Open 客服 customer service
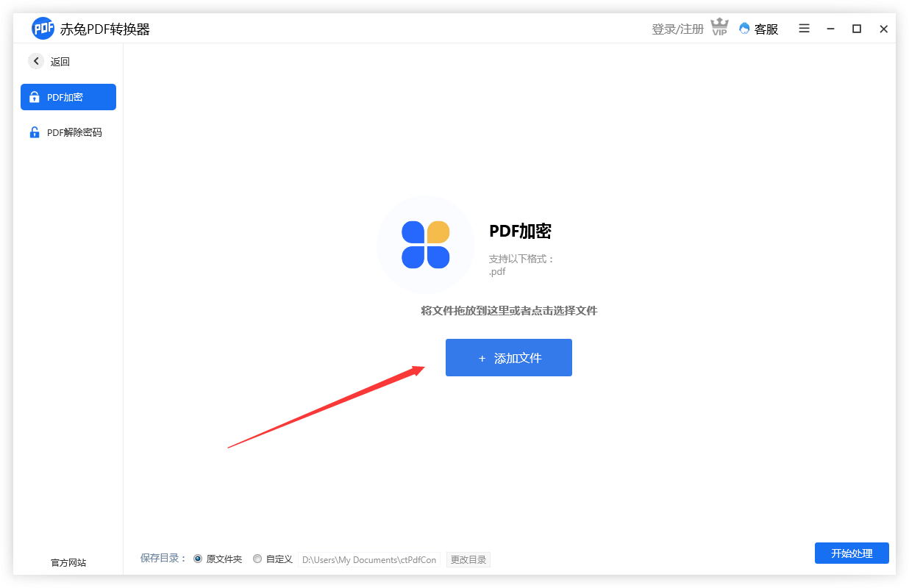The width and height of the screenshot is (909, 588). pos(758,29)
